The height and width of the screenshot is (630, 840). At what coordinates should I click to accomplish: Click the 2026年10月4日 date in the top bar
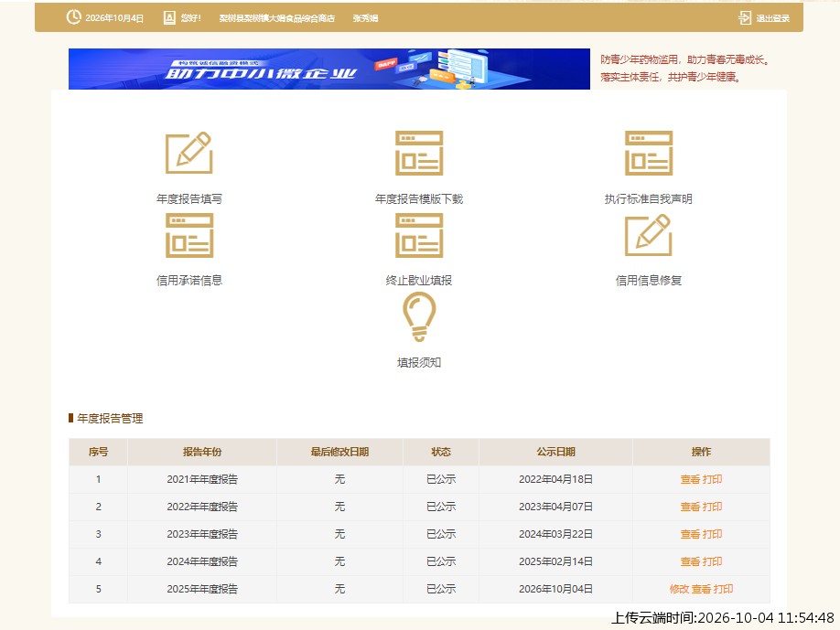[x=114, y=18]
